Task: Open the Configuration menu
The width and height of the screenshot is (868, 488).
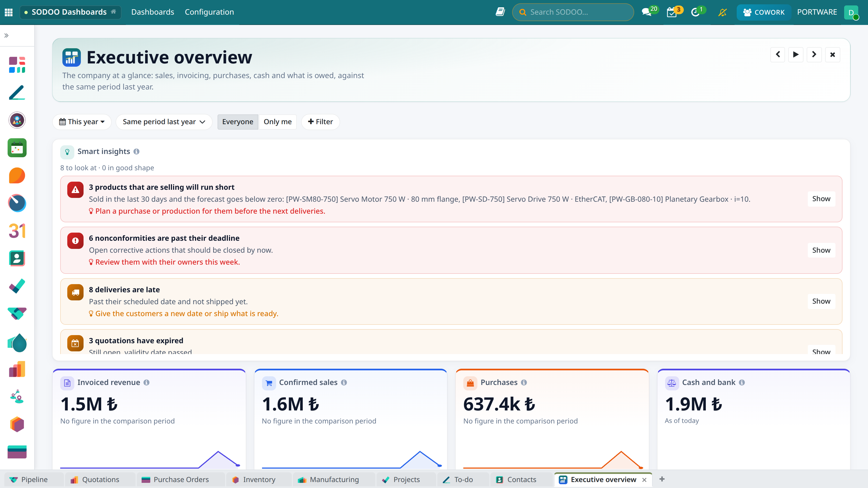Action: (209, 12)
